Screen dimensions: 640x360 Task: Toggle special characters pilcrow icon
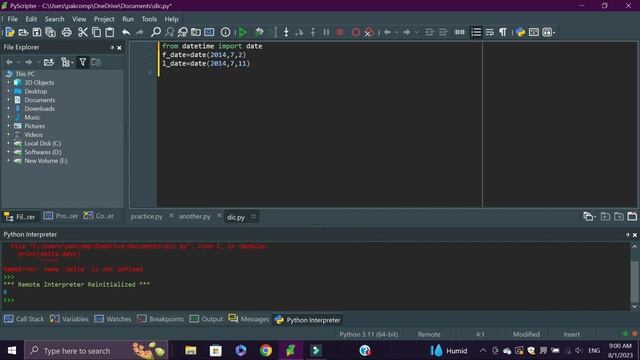(x=503, y=32)
